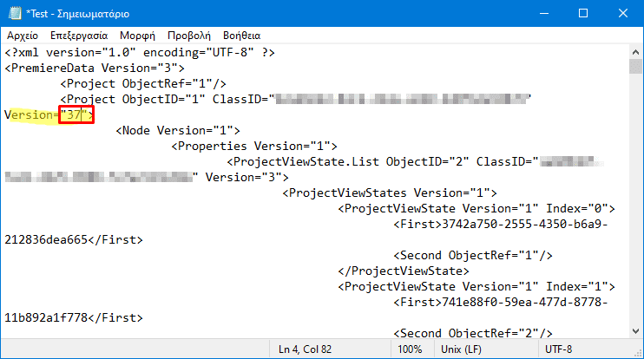Click the Notepad icon in title bar
The height and width of the screenshot is (359, 644).
coord(13,13)
